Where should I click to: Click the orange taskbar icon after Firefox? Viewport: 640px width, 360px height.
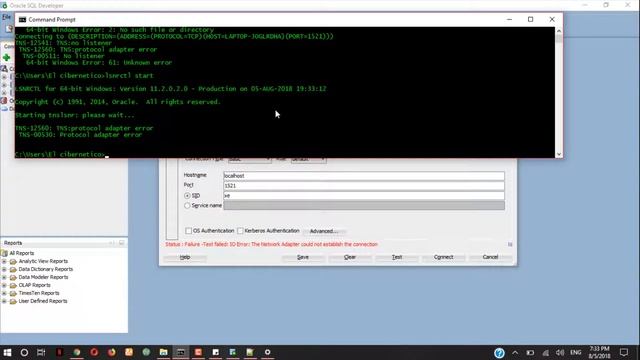[x=129, y=352]
